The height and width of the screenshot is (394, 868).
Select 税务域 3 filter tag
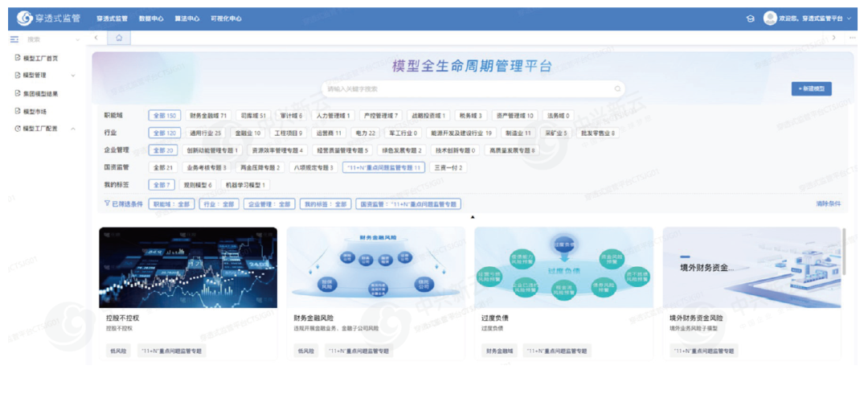pos(470,116)
